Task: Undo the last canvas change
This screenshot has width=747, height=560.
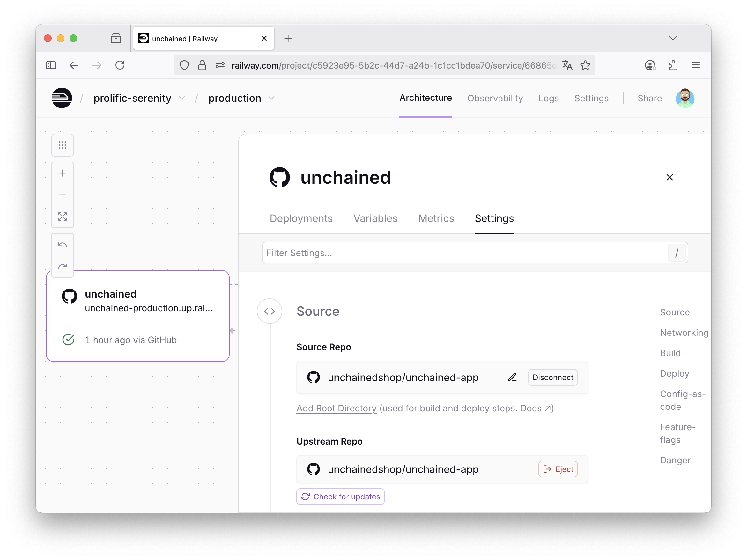Action: [x=63, y=245]
